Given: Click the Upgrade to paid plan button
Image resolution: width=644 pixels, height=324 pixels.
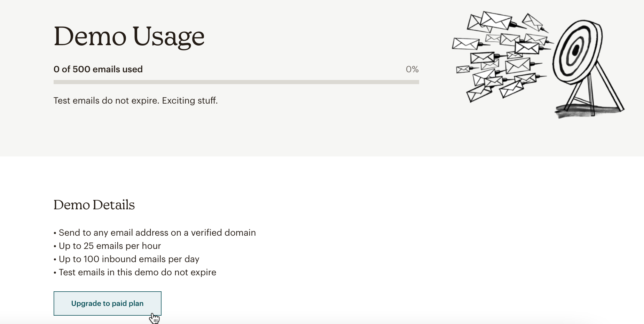Looking at the screenshot, I should [107, 303].
